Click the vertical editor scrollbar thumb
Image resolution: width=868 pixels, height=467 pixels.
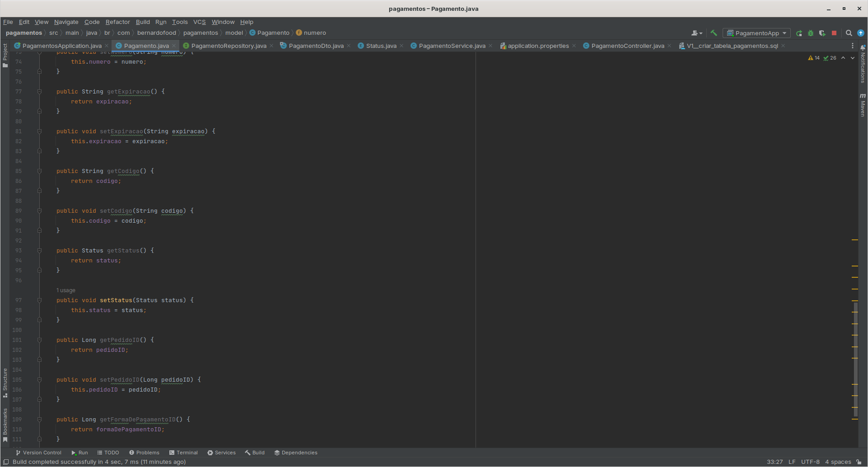[x=855, y=359]
